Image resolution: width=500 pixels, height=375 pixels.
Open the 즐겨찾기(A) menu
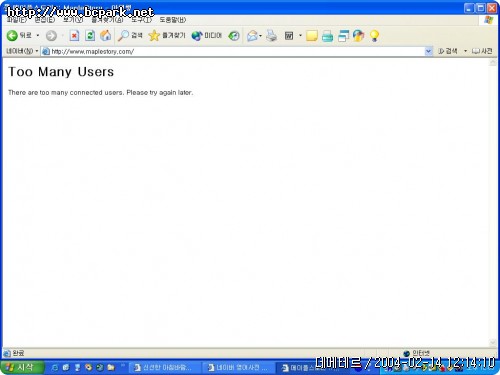[x=107, y=20]
